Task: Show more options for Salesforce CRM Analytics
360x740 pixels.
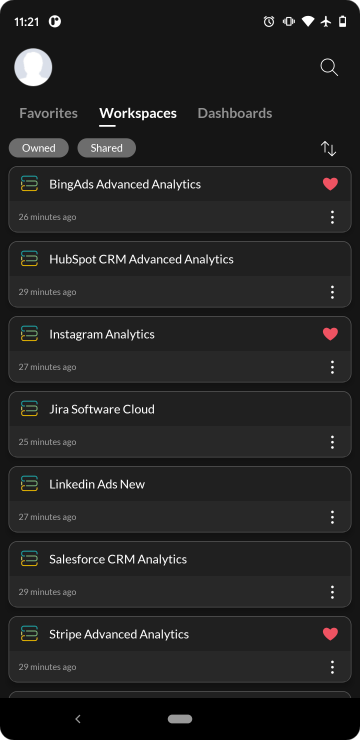Action: (x=332, y=592)
